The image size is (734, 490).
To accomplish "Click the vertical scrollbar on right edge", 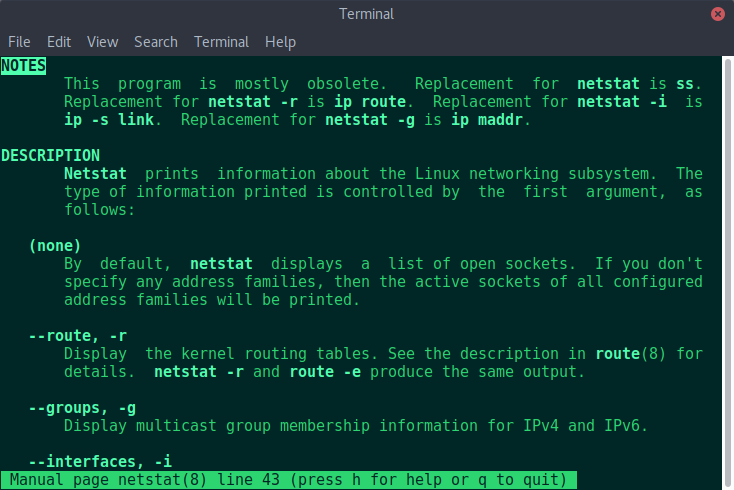I will (728, 271).
